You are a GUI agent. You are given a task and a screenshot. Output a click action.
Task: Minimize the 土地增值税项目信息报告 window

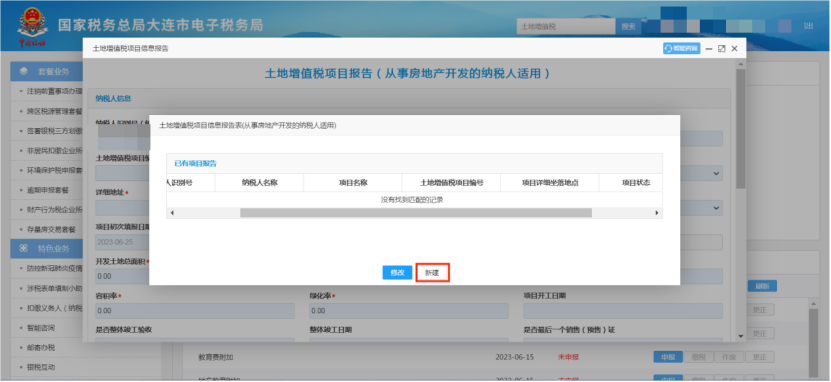pyautogui.click(x=709, y=48)
